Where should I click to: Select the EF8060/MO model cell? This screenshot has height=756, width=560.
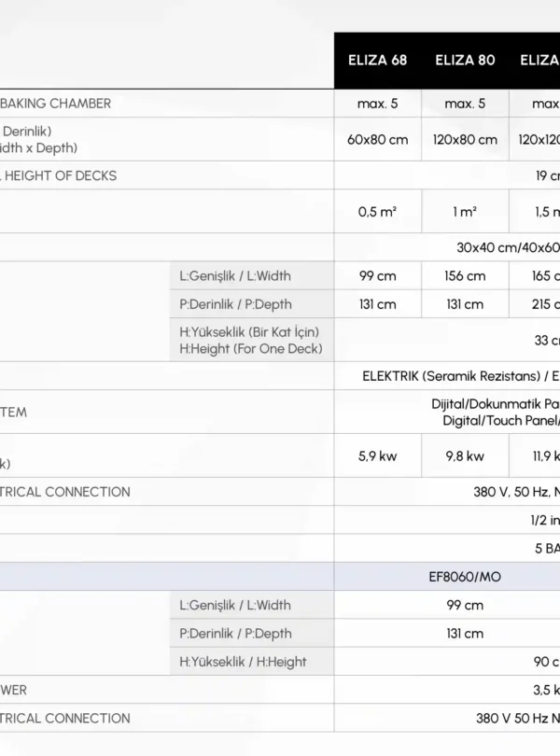click(x=465, y=577)
